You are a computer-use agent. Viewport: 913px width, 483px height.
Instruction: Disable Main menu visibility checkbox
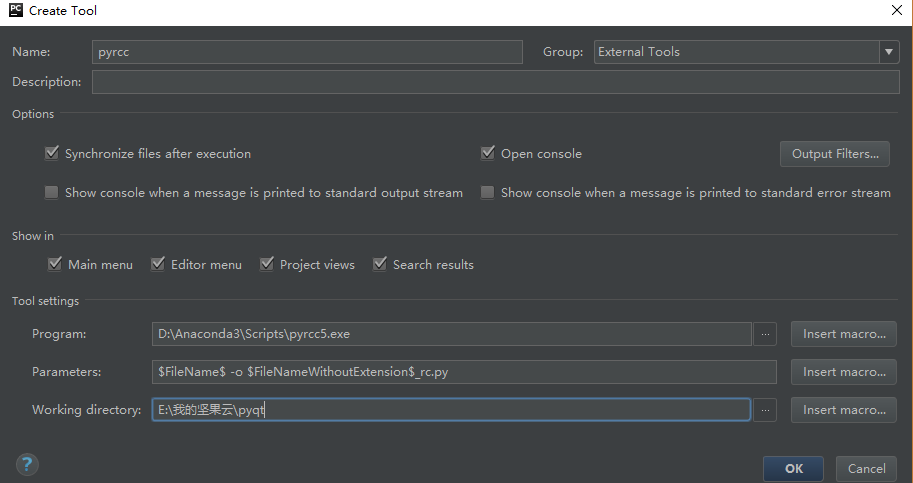click(x=55, y=265)
